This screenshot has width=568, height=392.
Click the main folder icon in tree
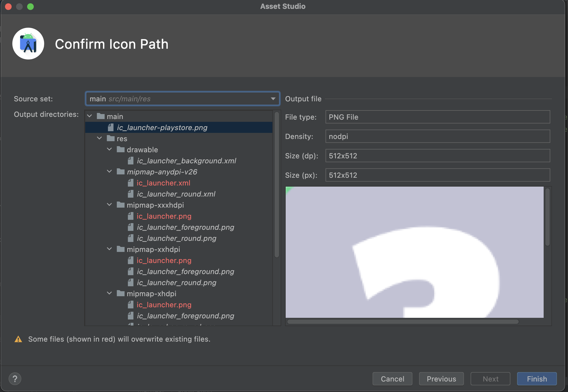click(101, 116)
